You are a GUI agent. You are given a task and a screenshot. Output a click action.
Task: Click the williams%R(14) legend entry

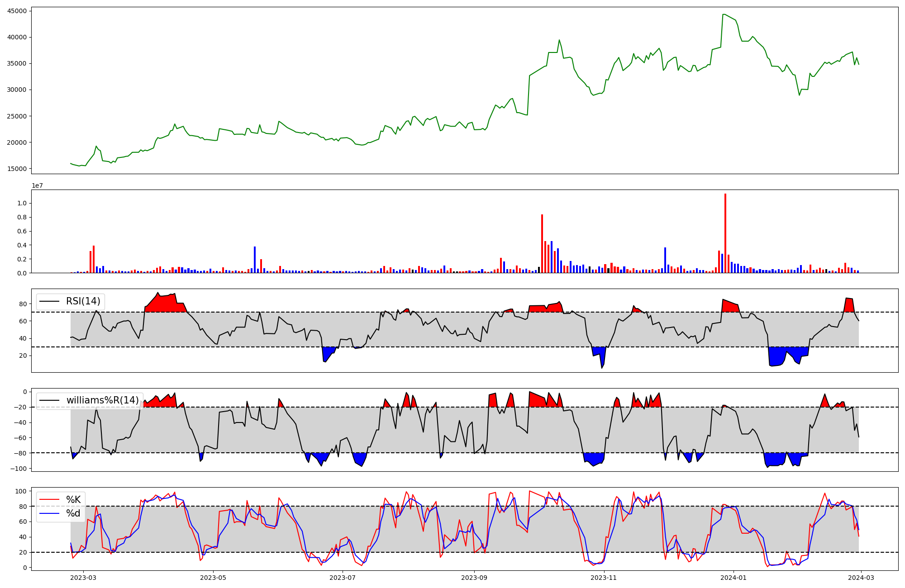click(102, 400)
